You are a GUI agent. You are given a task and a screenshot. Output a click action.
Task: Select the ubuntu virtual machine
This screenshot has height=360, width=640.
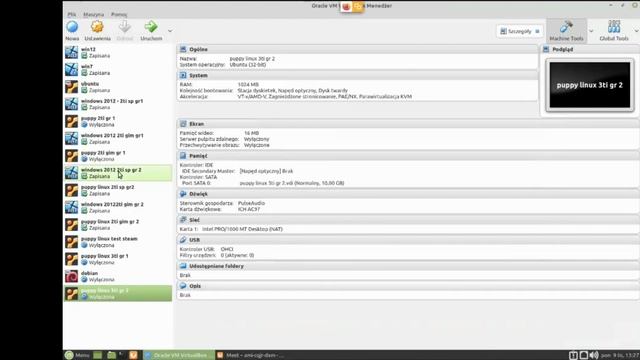click(118, 87)
